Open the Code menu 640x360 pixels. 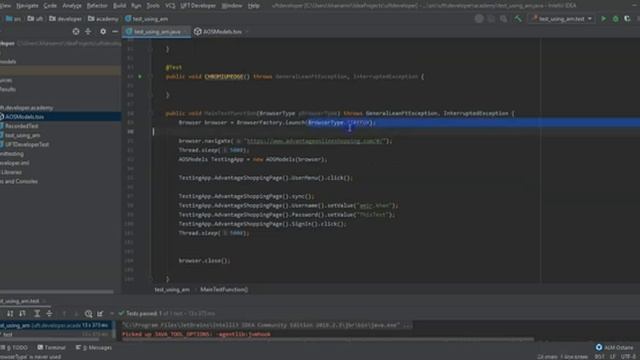click(x=50, y=6)
